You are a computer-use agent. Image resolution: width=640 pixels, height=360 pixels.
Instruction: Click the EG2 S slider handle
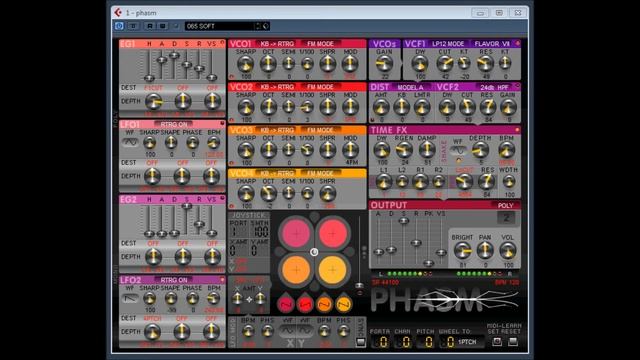tap(187, 207)
